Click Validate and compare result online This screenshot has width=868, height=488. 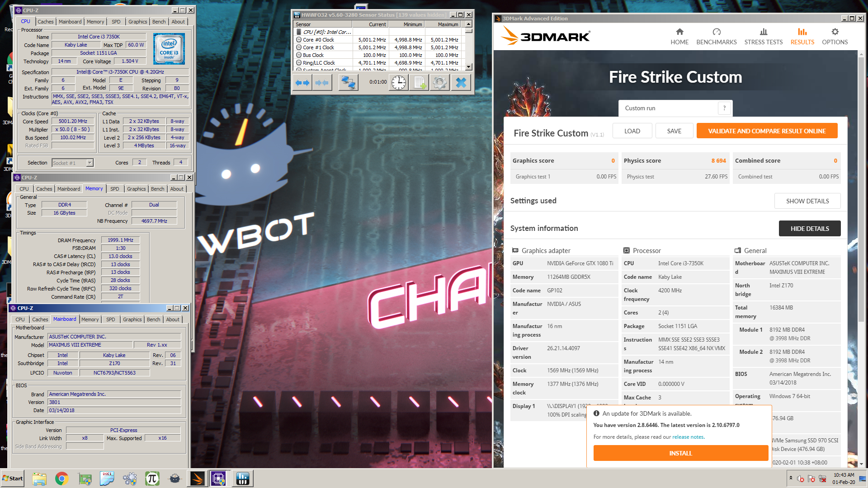[767, 131]
